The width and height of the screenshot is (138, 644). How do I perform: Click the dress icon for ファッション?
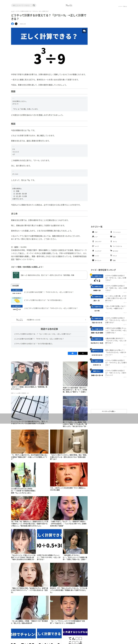[111, 232]
